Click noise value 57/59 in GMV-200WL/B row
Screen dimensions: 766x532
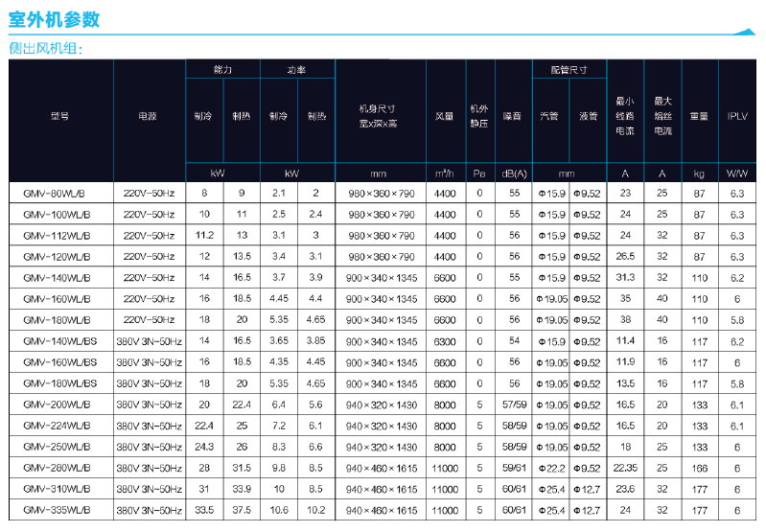[x=515, y=405]
